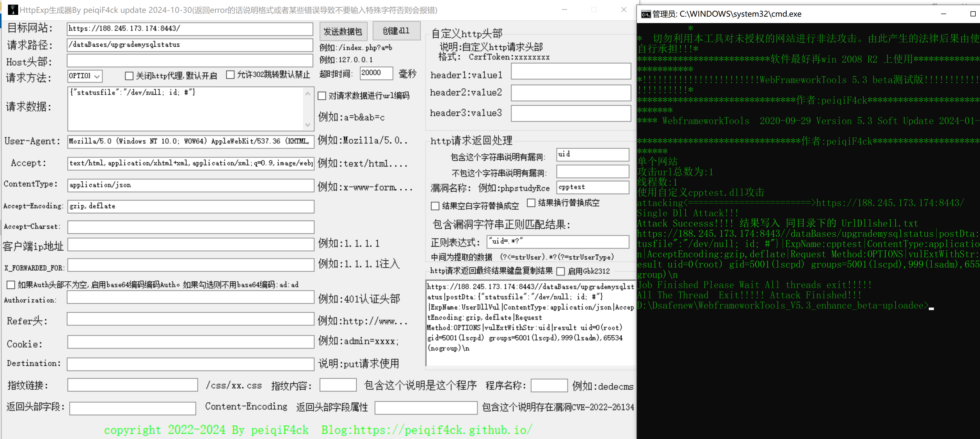
Task: Toggle allow 302 redirect checkbox
Action: 230,75
